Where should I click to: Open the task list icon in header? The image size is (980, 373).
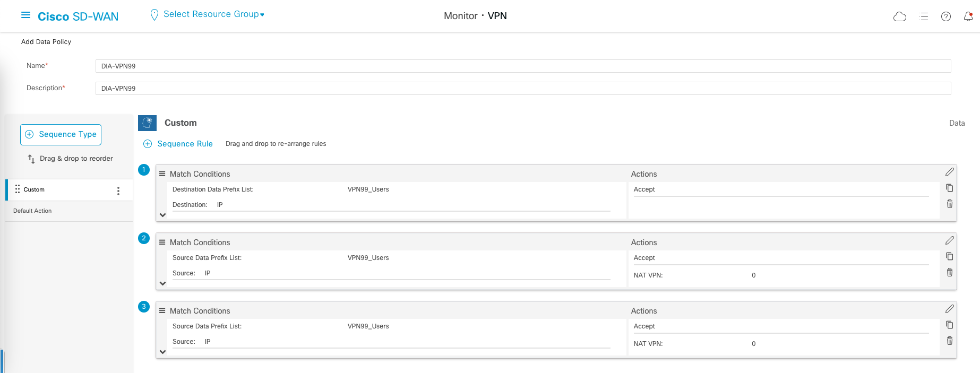924,16
